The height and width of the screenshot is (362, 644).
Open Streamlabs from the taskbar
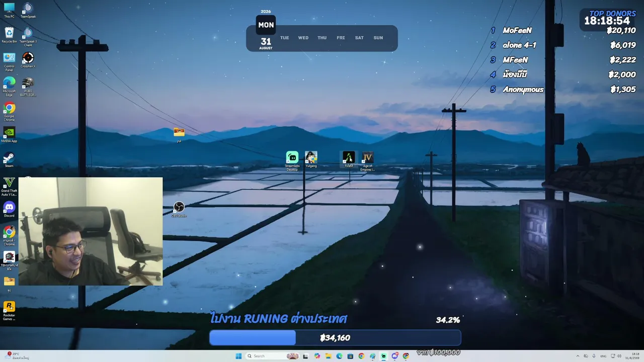(x=383, y=356)
